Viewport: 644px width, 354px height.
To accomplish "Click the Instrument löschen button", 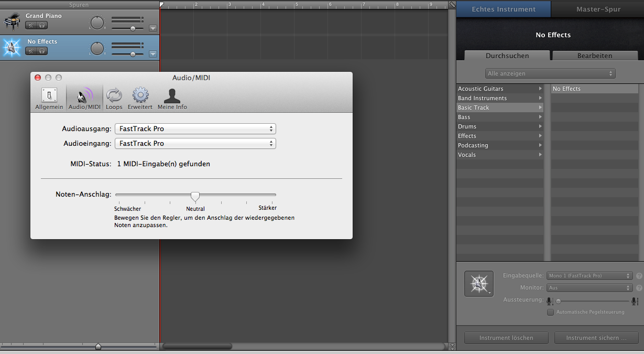I will (x=506, y=338).
